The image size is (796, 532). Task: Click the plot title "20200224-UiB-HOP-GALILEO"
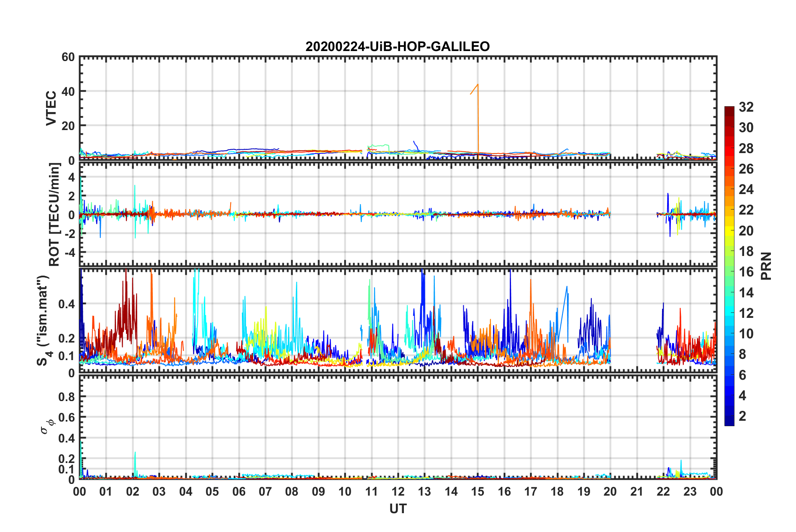[x=398, y=46]
